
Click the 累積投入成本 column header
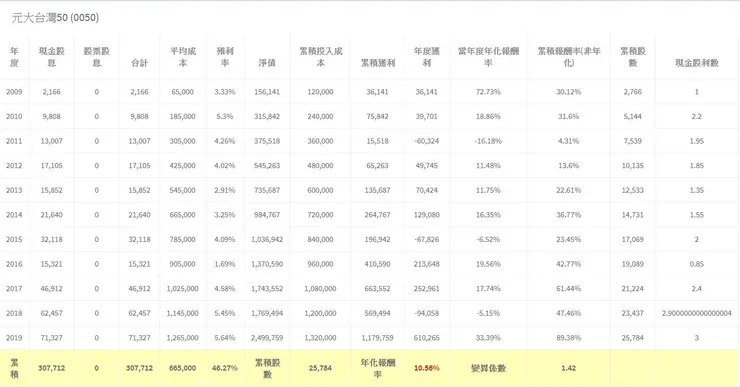(320, 57)
